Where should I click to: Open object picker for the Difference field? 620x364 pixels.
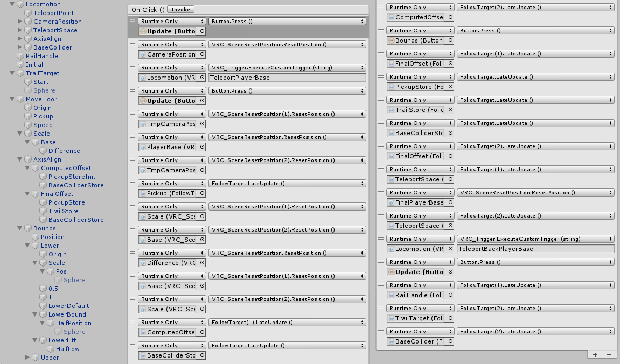[x=202, y=263]
